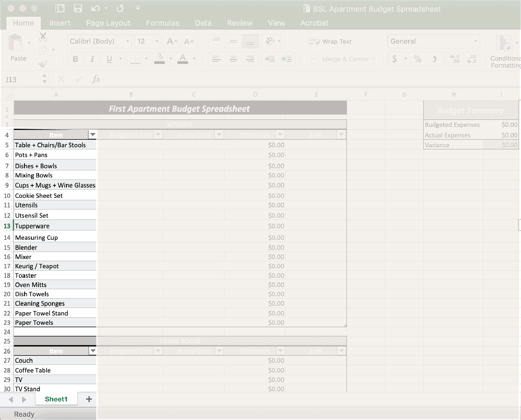Image resolution: width=521 pixels, height=420 pixels.
Task: Toggle Bold formatting
Action: coord(75,59)
